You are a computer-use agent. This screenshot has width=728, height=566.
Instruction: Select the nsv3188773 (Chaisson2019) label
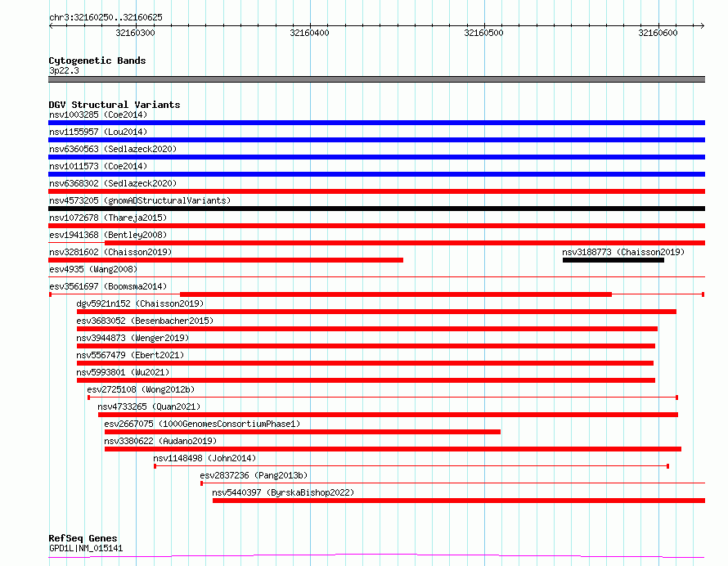(623, 252)
